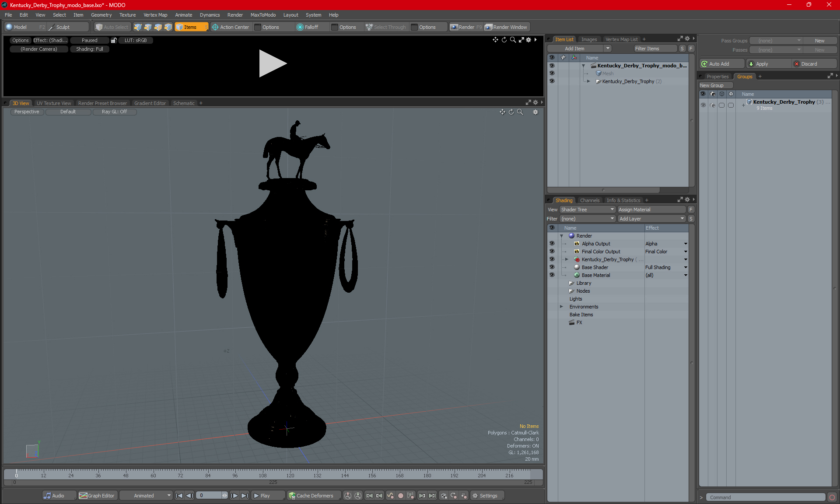Open the Graph Editor
The image size is (840, 504).
[x=98, y=496]
